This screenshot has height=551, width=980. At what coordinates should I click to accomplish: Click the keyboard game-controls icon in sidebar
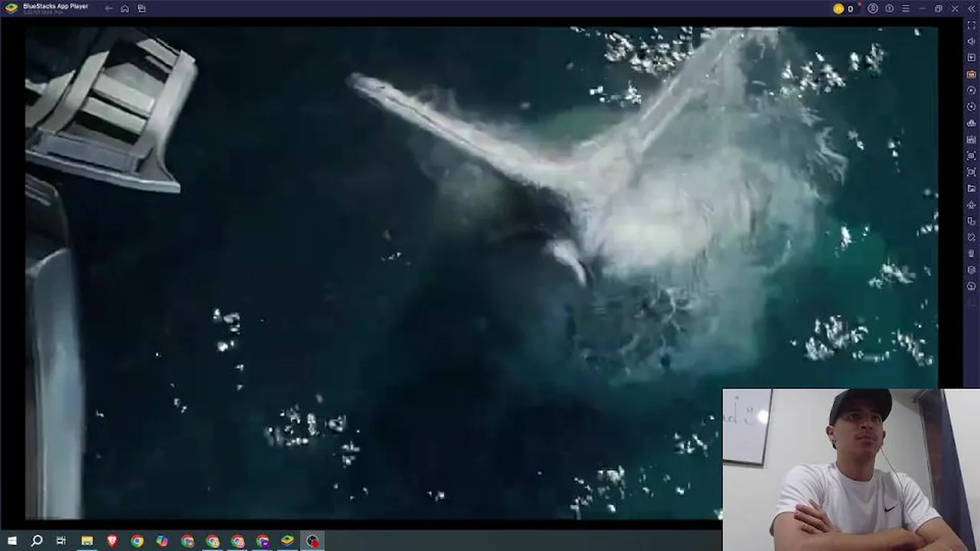pyautogui.click(x=972, y=139)
